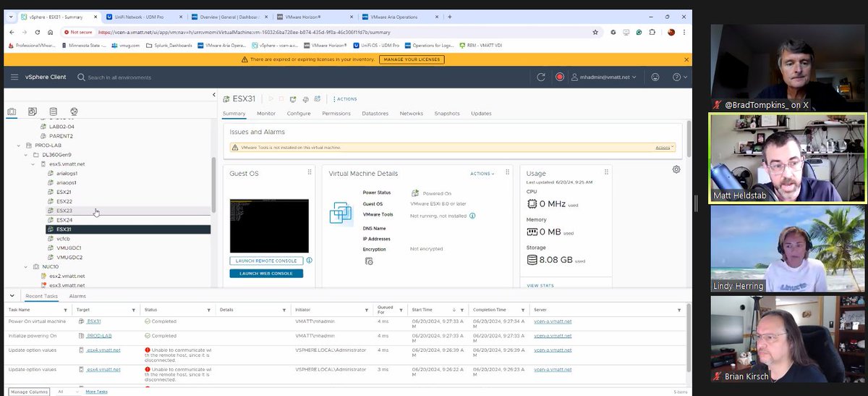Click MANAGE YOUR LICENSES button
Viewport: 868px width, 396px height.
[x=412, y=59]
